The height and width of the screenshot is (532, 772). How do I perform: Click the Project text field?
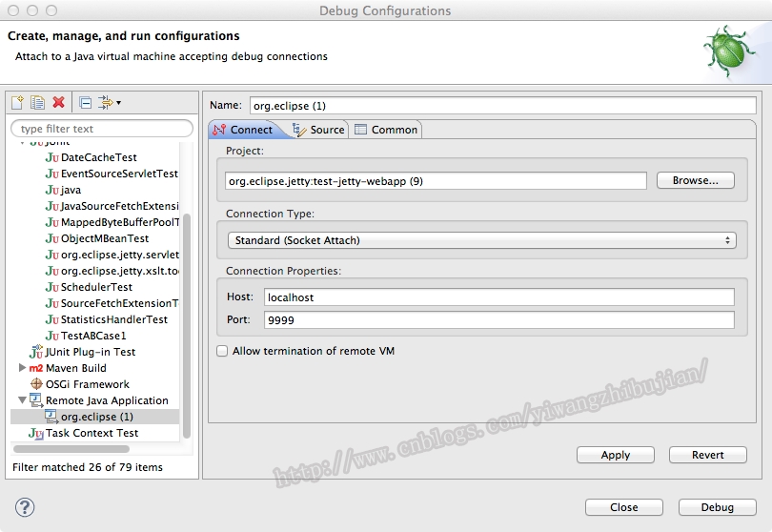[436, 181]
